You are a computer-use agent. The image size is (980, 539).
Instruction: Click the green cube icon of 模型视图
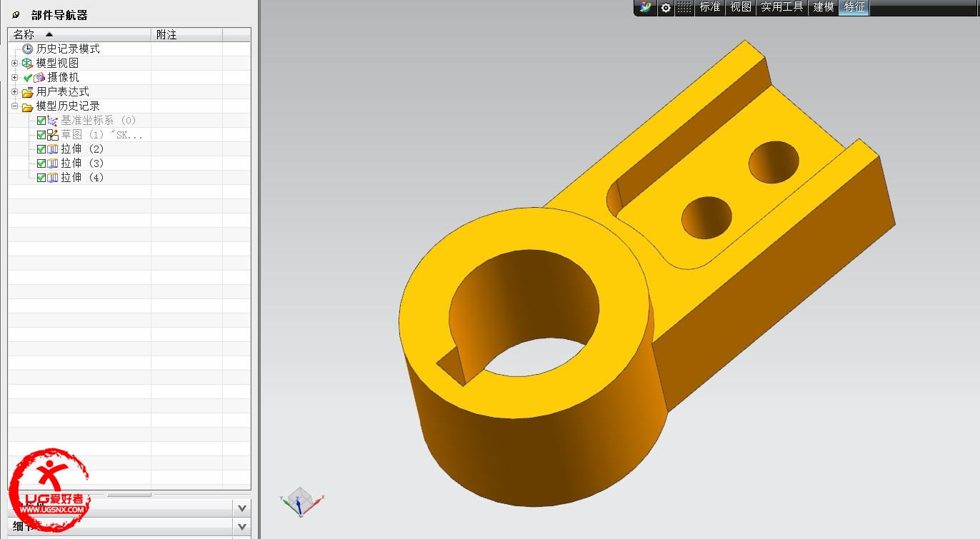point(27,63)
